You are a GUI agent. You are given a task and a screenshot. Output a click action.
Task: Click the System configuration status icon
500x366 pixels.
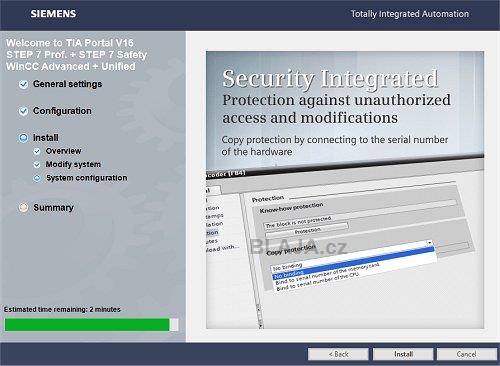(37, 178)
